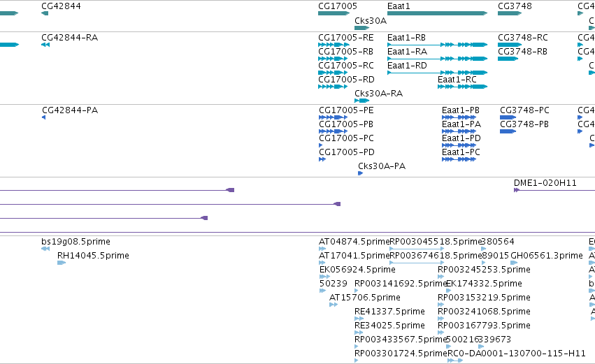The height and width of the screenshot is (364, 595).
Task: Select protein CG3748-PC
Action: [524, 110]
